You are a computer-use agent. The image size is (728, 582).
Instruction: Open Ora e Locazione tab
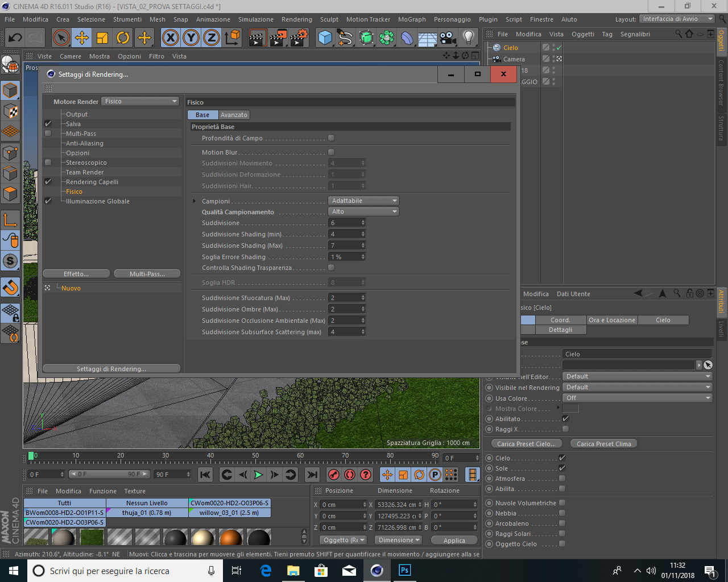click(x=612, y=320)
